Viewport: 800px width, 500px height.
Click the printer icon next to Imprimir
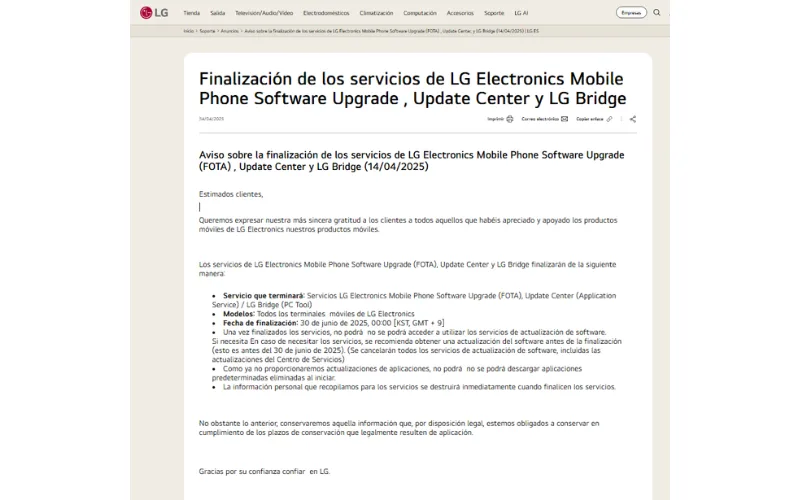pos(510,119)
